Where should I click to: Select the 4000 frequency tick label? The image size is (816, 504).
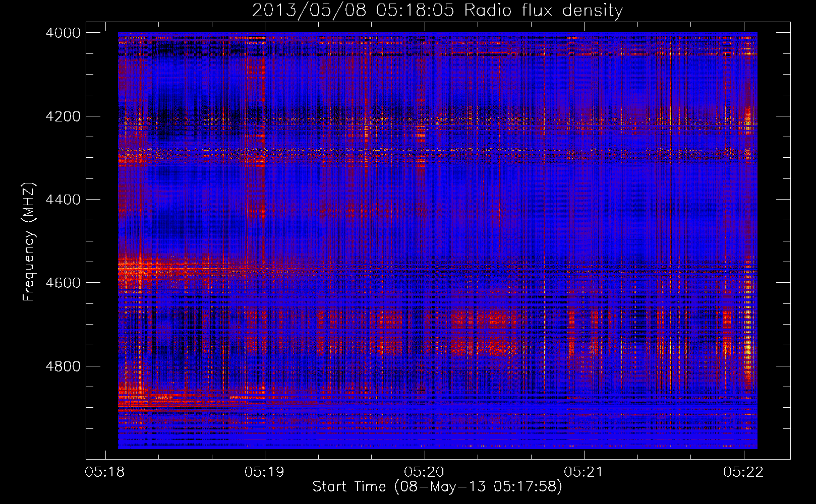click(x=63, y=33)
